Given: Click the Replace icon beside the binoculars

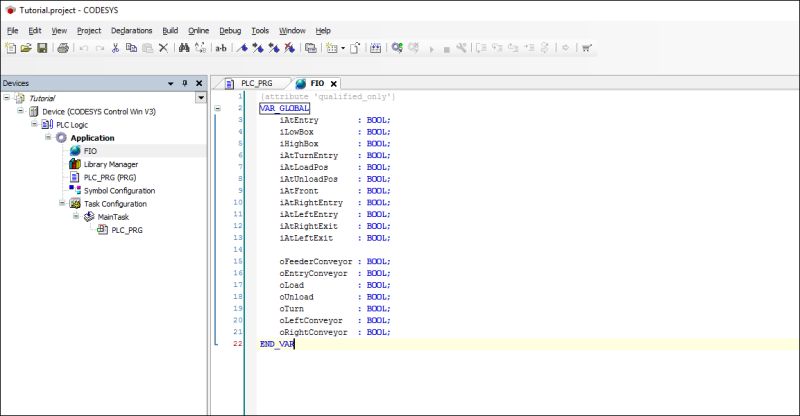Looking at the screenshot, I should click(x=200, y=48).
